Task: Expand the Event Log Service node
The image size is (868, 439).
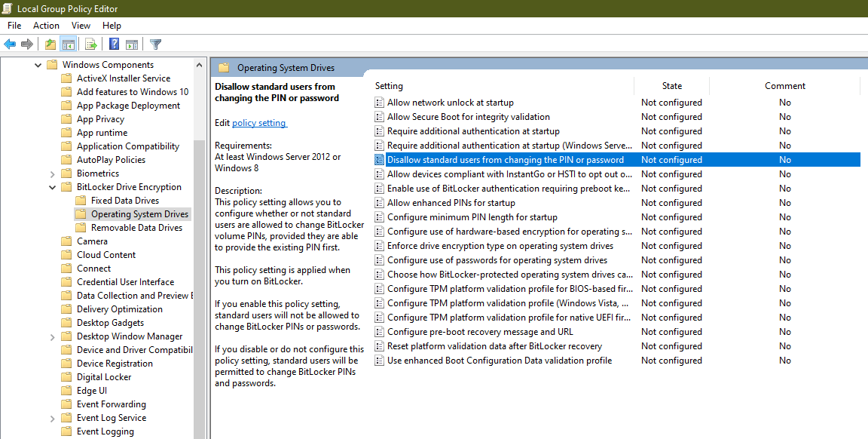Action: click(x=52, y=417)
